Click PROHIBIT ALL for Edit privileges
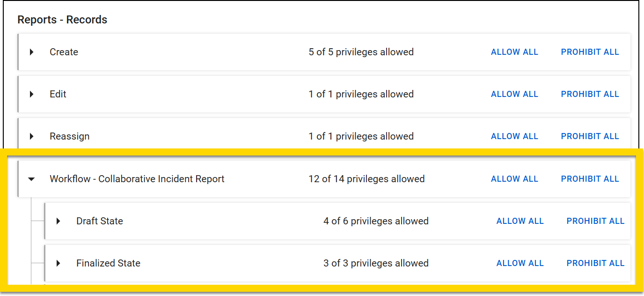This screenshot has width=644, height=296. 589,94
